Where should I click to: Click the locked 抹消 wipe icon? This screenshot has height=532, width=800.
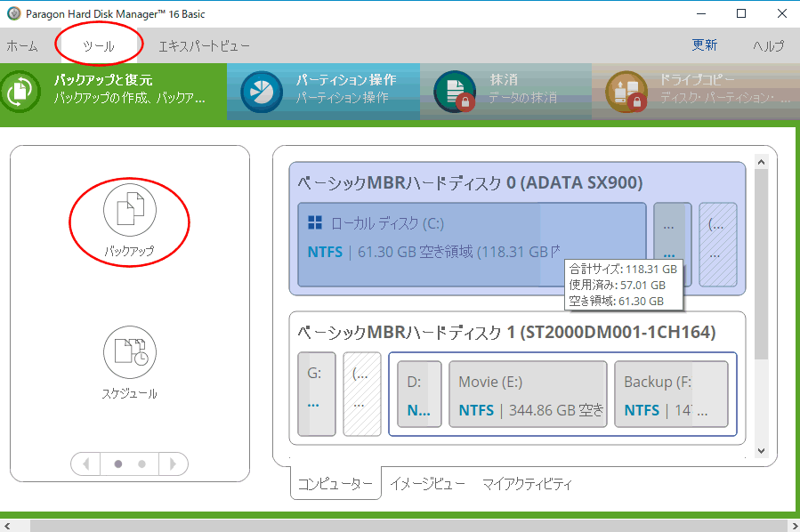pos(455,93)
